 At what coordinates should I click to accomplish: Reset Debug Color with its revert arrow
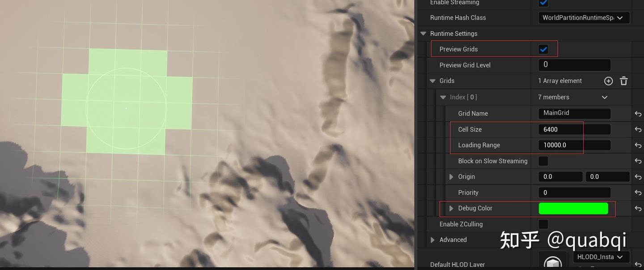638,208
